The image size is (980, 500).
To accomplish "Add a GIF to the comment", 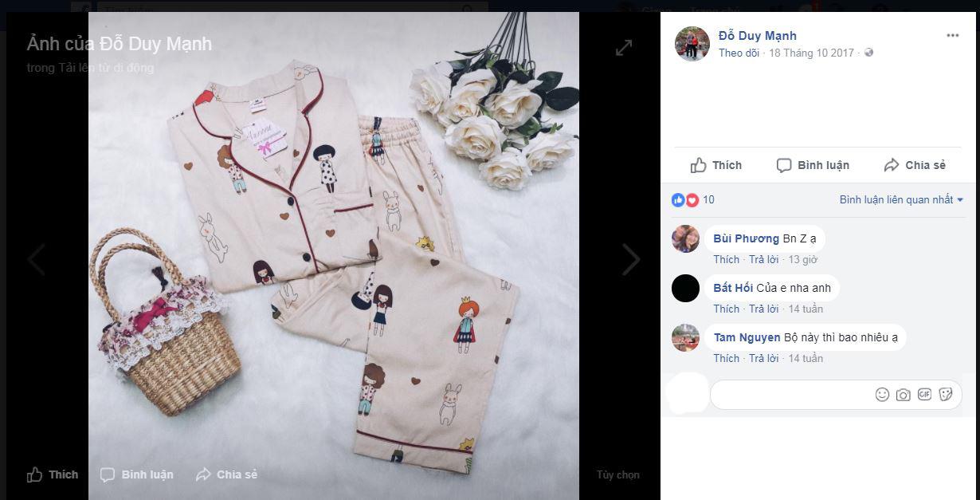I will pos(924,395).
